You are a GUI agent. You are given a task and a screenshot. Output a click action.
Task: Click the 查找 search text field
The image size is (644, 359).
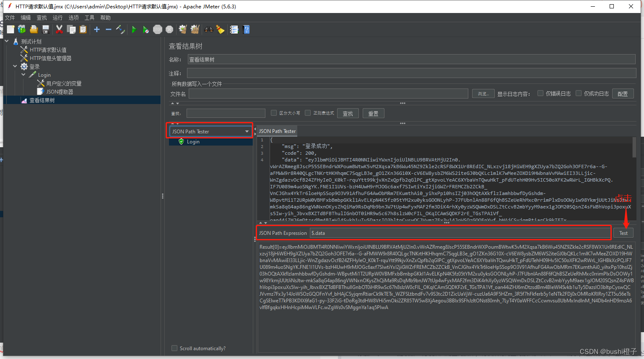coord(226,113)
